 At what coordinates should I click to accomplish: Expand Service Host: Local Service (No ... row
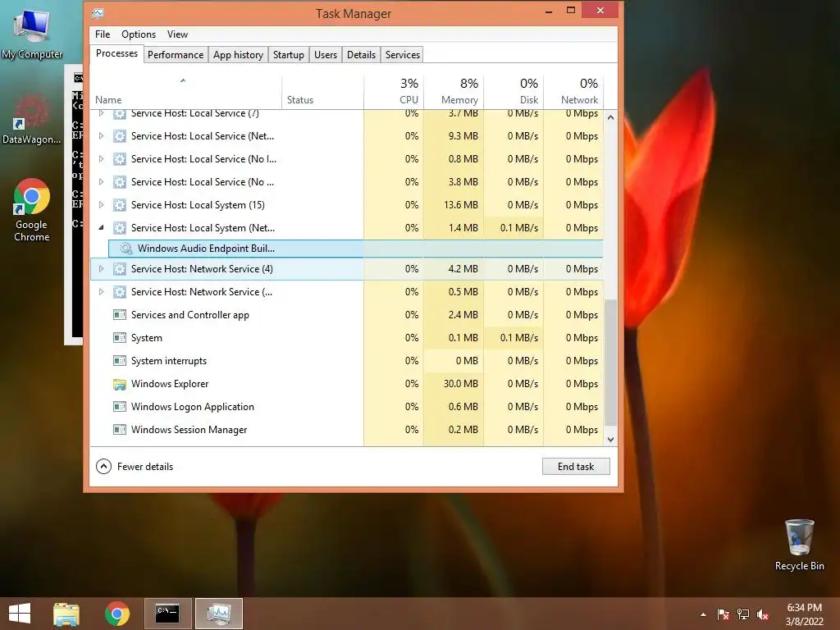tap(101, 182)
